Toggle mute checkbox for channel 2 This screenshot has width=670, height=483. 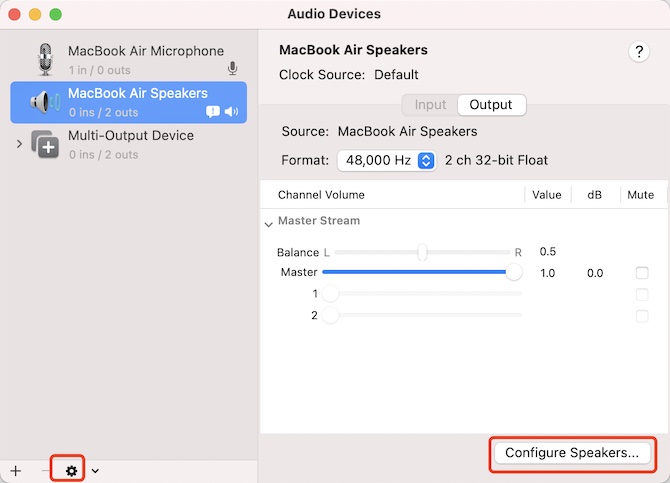642,316
